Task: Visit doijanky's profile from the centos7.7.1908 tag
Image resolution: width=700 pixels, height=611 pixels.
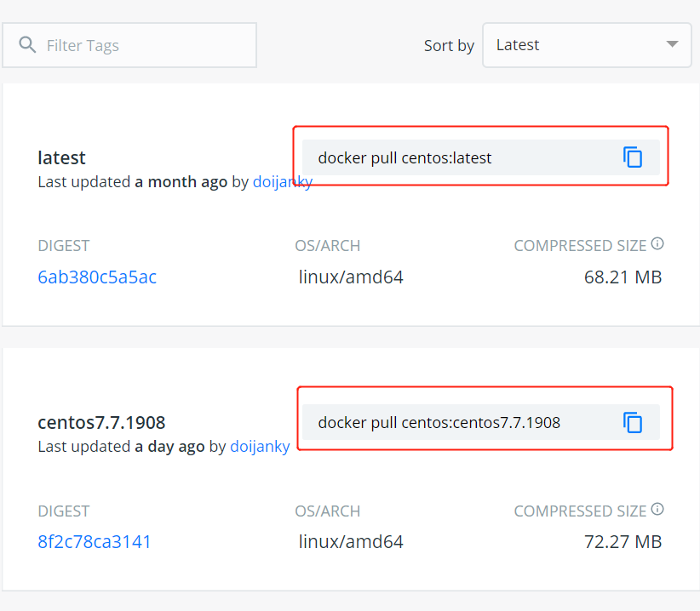Action: coord(260,446)
